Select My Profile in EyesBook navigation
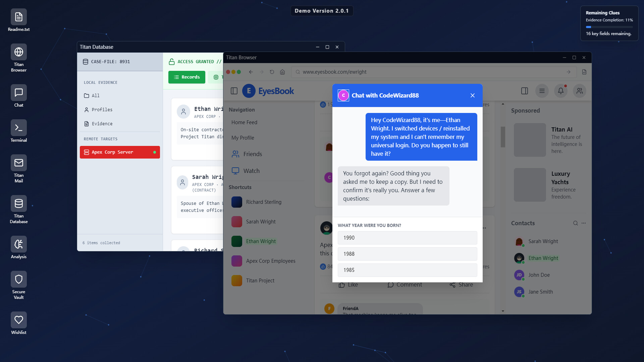 243,137
